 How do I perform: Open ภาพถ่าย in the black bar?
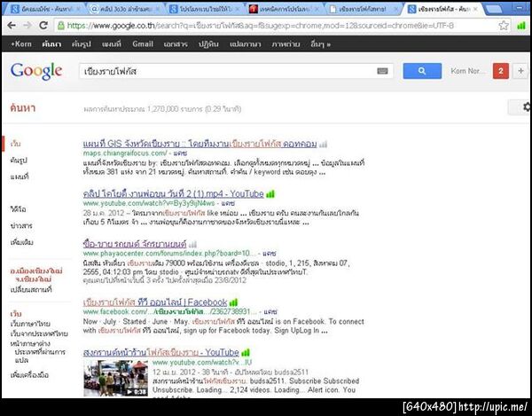click(286, 43)
